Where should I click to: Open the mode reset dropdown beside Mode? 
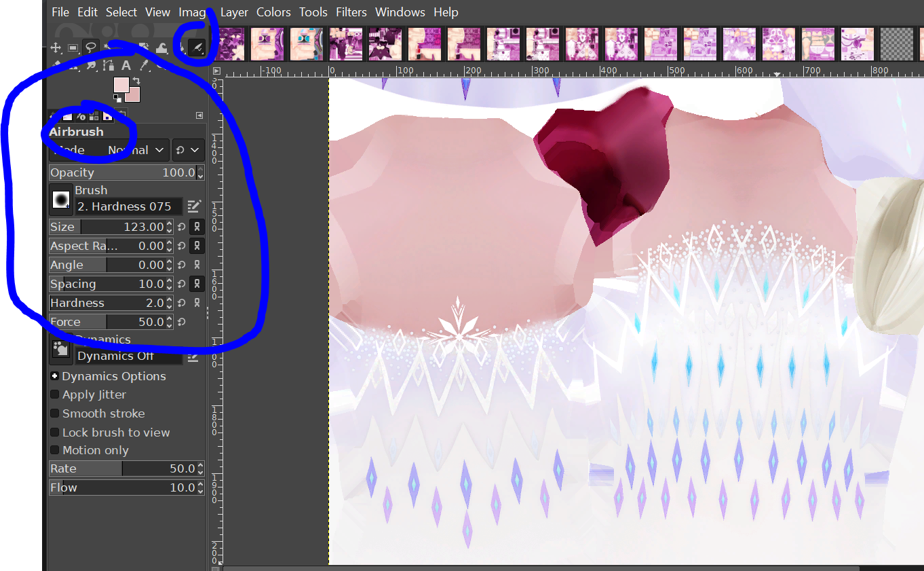point(188,150)
